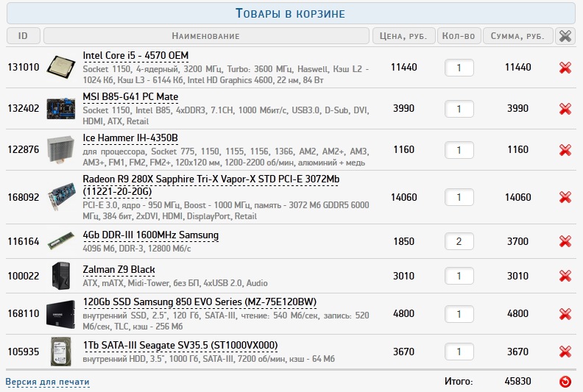Click the Товары в корзине title bar
This screenshot has height=392, width=583.
click(291, 13)
